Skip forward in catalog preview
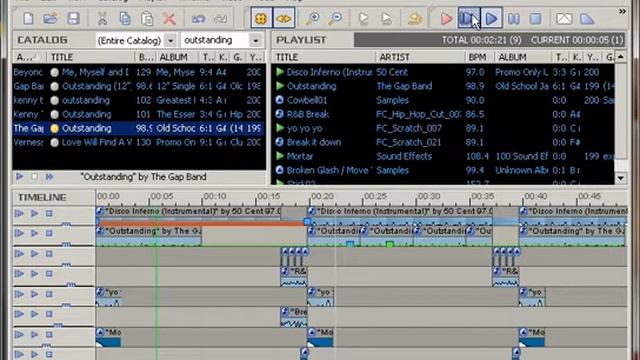The height and width of the screenshot is (360, 640). coord(49,177)
